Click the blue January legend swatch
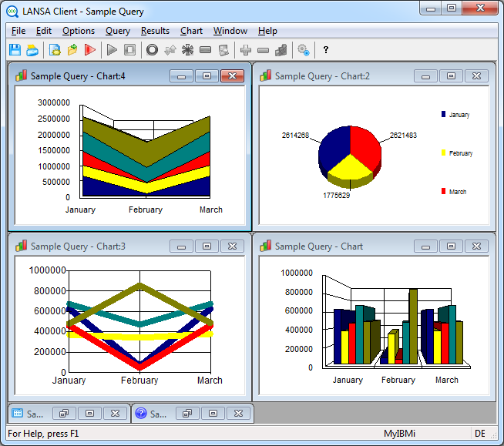The image size is (504, 446). 444,114
